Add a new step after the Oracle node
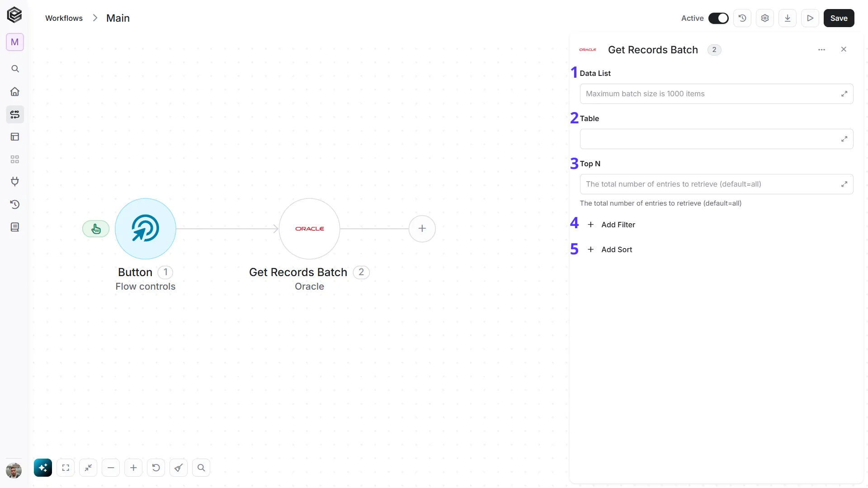 (422, 229)
